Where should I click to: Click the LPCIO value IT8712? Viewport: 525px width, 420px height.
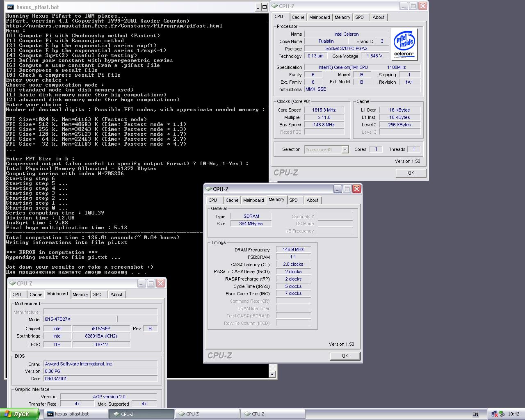pos(101,345)
